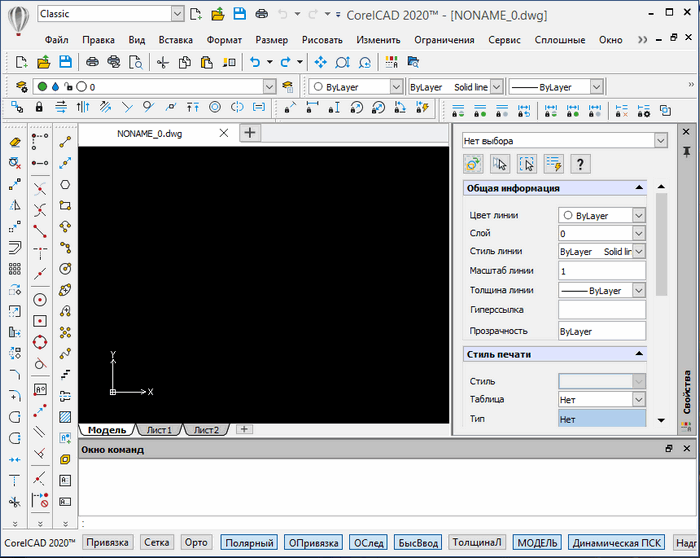Open the Ограничения menu
The height and width of the screenshot is (558, 700).
pos(444,40)
